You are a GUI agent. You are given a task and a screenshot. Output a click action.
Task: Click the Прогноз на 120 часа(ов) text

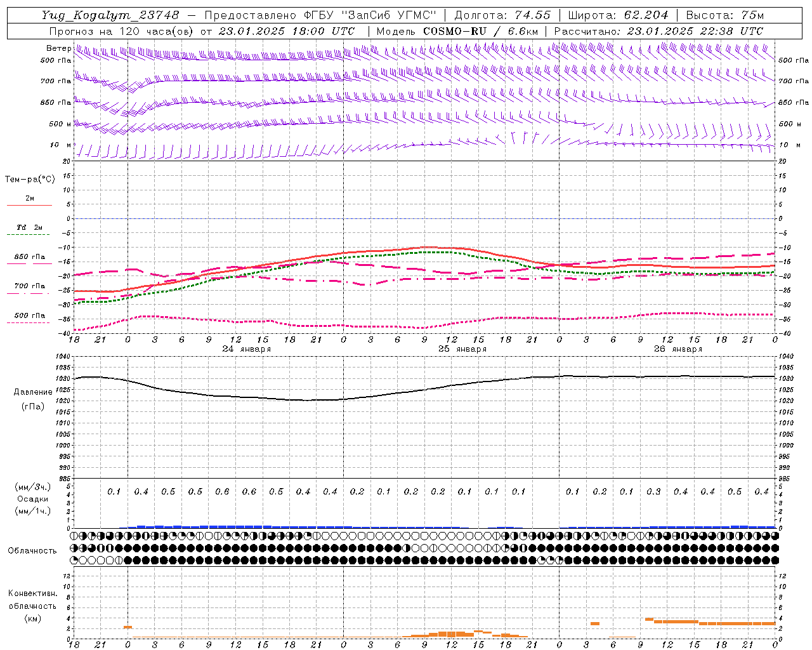click(x=122, y=31)
